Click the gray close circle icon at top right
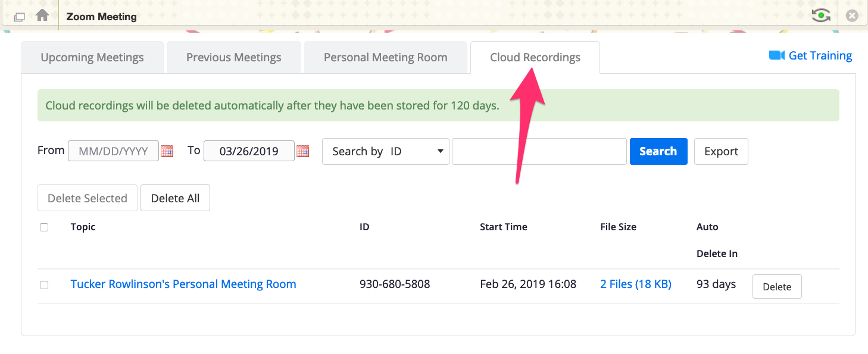 [852, 16]
